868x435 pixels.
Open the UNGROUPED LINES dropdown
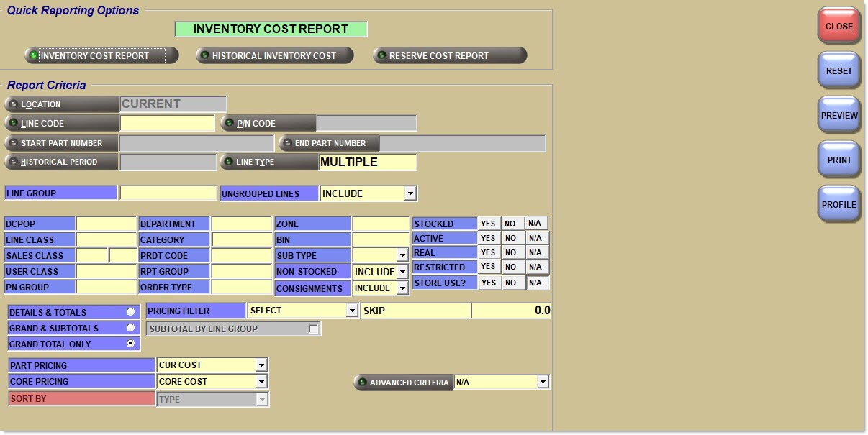tap(410, 193)
